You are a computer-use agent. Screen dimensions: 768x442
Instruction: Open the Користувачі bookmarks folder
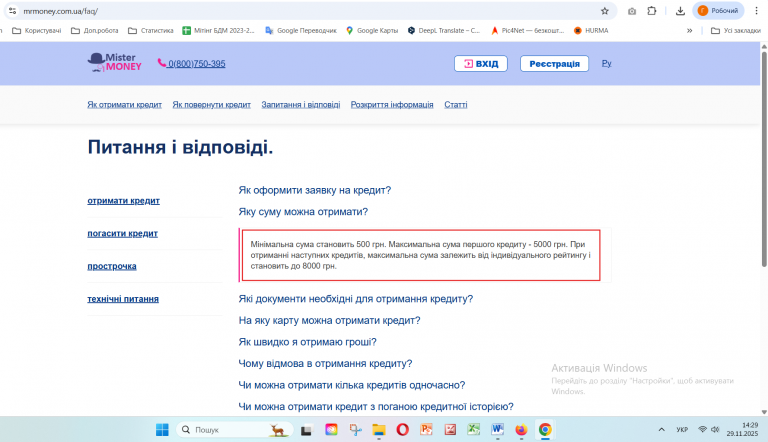click(x=37, y=30)
